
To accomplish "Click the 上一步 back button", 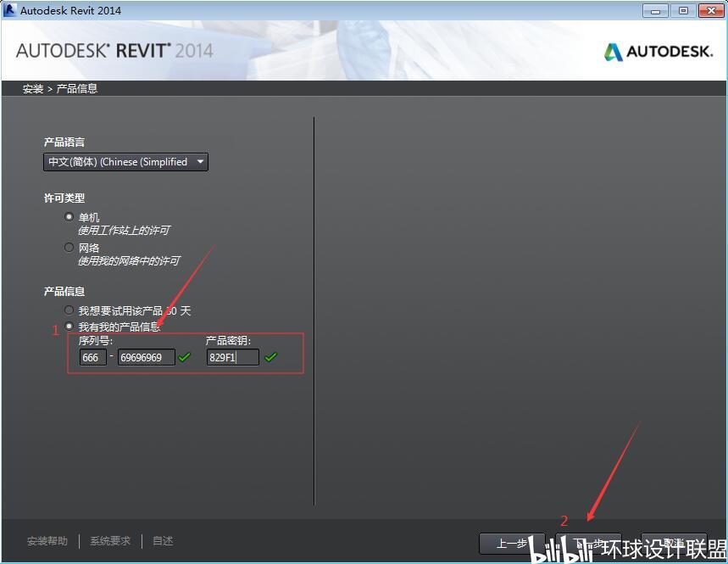I will (x=512, y=544).
